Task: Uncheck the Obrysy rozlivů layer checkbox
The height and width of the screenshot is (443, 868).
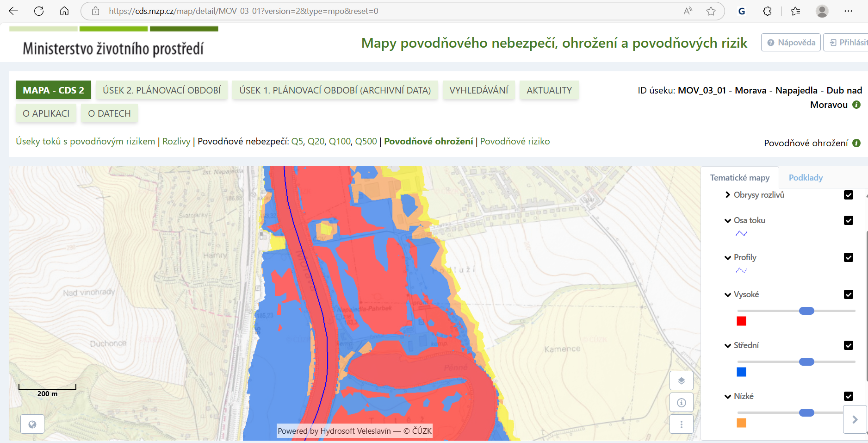Action: tap(848, 195)
